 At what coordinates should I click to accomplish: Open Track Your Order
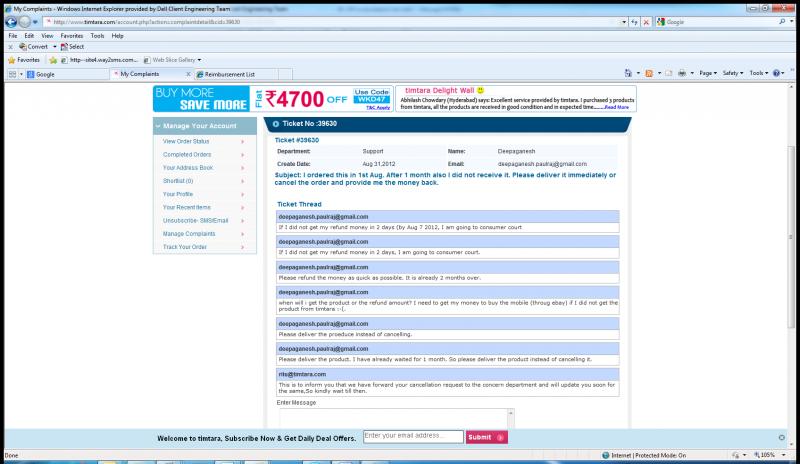(185, 247)
